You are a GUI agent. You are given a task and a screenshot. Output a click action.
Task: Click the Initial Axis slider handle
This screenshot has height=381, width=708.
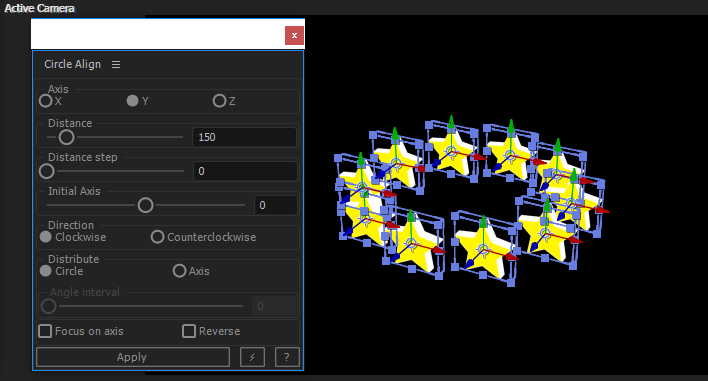pyautogui.click(x=145, y=205)
